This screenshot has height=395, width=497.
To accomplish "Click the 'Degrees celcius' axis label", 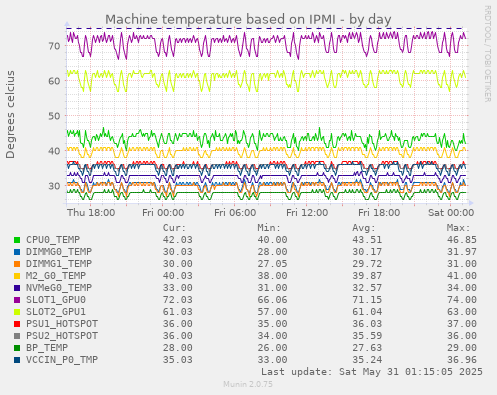I will click(x=10, y=114).
